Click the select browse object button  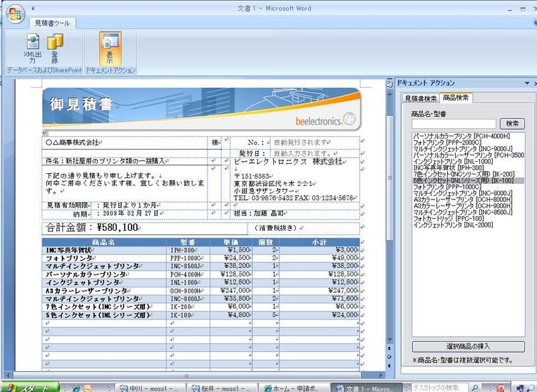(x=390, y=357)
